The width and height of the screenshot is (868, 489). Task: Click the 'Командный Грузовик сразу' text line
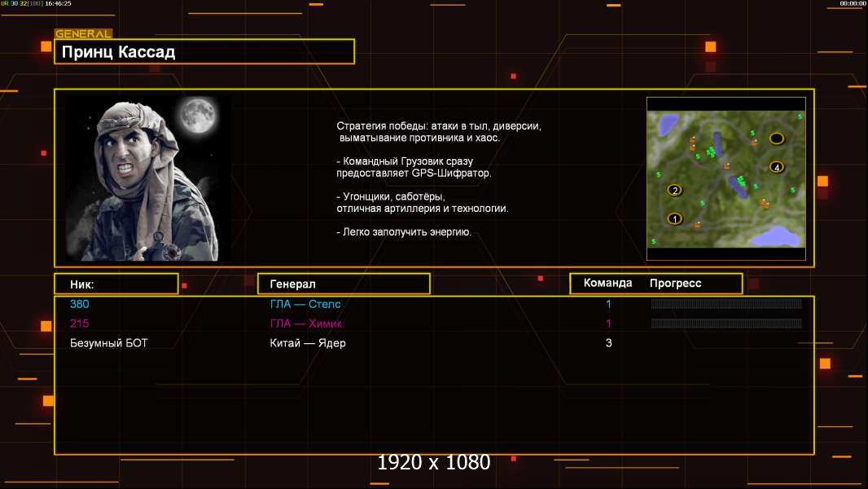coord(405,161)
